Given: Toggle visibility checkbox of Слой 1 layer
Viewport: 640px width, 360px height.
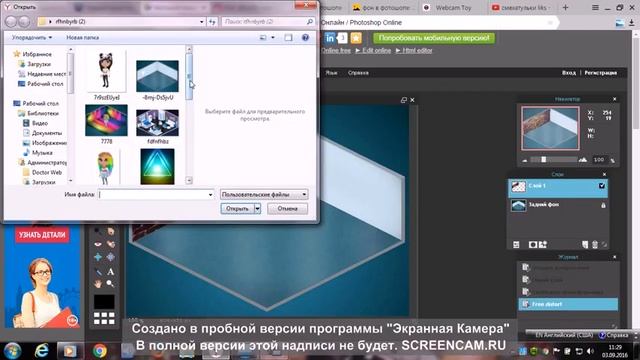Looking at the screenshot, I should click(602, 186).
